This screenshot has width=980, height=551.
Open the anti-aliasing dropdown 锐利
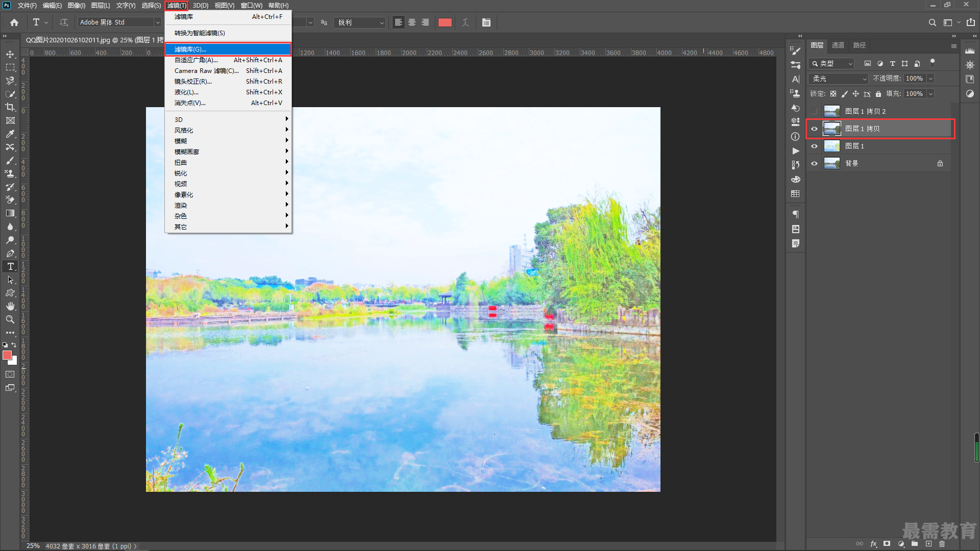pyautogui.click(x=359, y=22)
